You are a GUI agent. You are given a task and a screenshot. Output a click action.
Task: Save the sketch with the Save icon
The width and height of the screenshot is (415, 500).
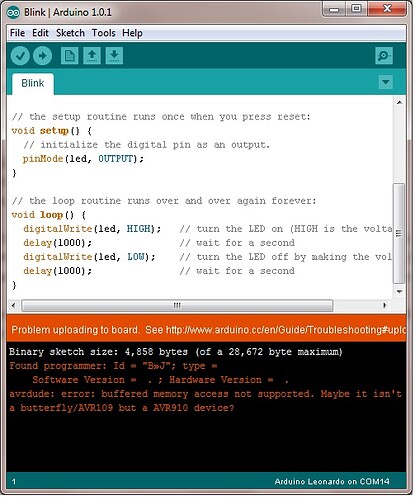point(114,56)
